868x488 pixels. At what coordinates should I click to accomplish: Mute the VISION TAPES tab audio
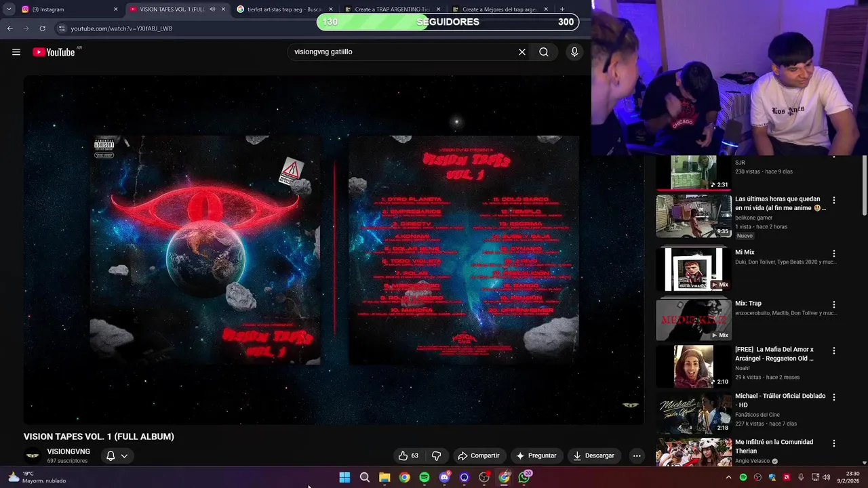[x=212, y=9]
